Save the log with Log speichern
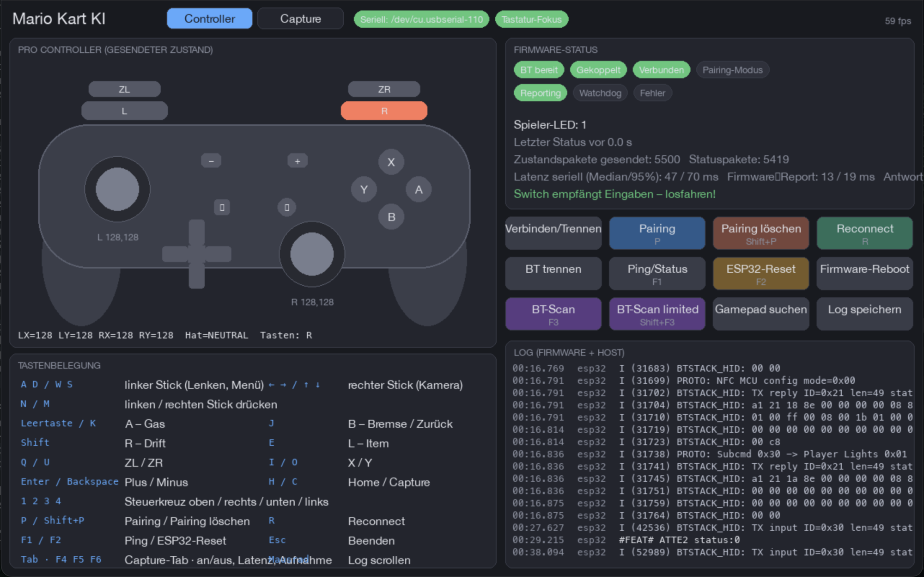The height and width of the screenshot is (577, 924). pyautogui.click(x=865, y=314)
